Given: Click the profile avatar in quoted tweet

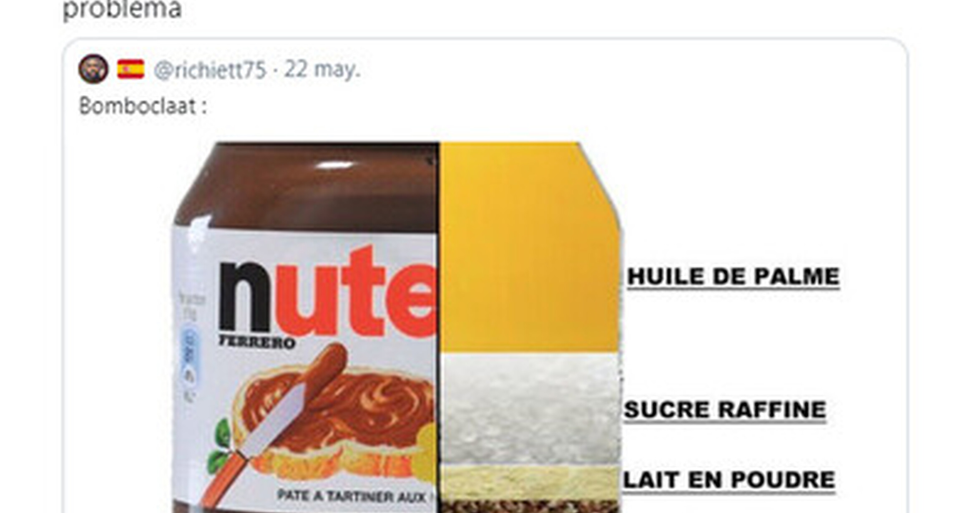Looking at the screenshot, I should tap(93, 69).
